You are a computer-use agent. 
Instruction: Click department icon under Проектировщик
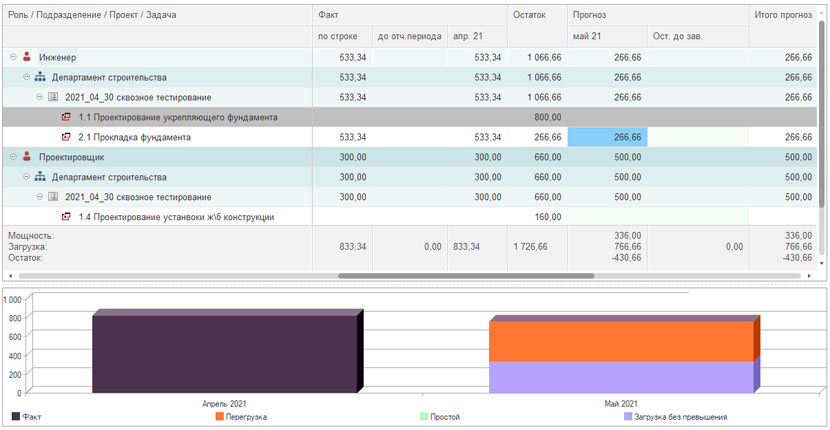40,177
